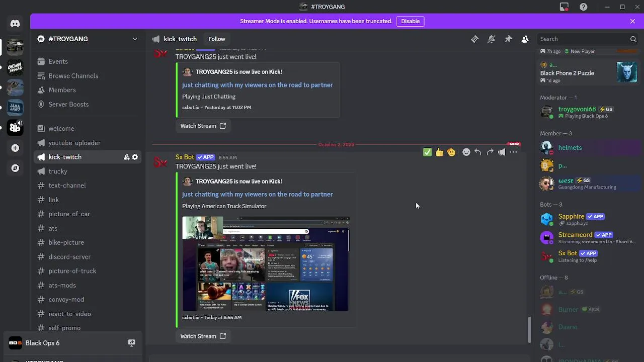Dismiss the Streamer Mode banner
644x362 pixels.
click(x=632, y=21)
